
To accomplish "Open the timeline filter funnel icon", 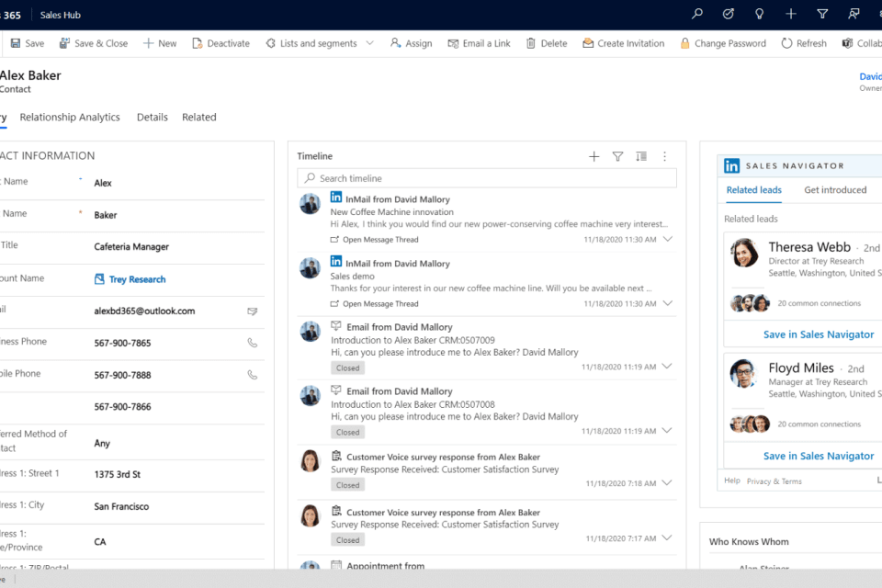I will 617,157.
